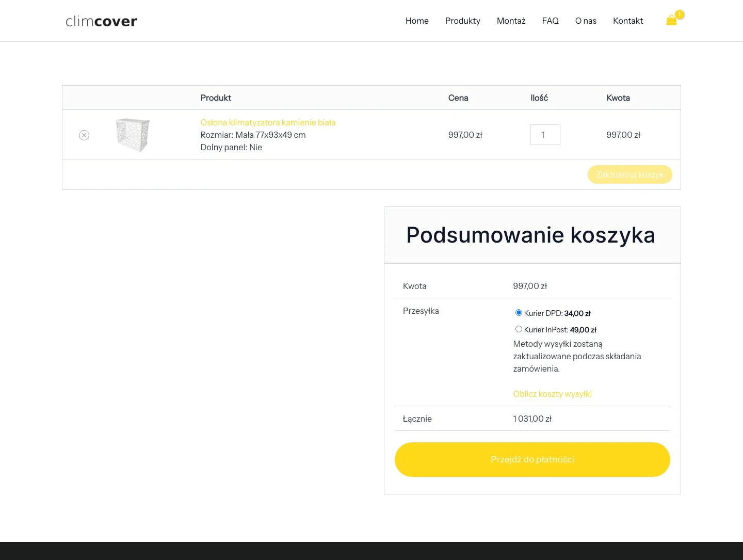Click the climcover logo
The height and width of the screenshot is (560, 743).
click(102, 21)
